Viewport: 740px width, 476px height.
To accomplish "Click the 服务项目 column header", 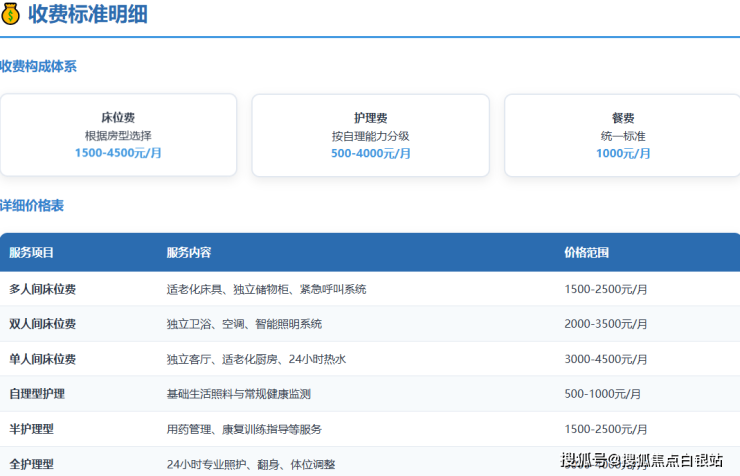I will (32, 253).
